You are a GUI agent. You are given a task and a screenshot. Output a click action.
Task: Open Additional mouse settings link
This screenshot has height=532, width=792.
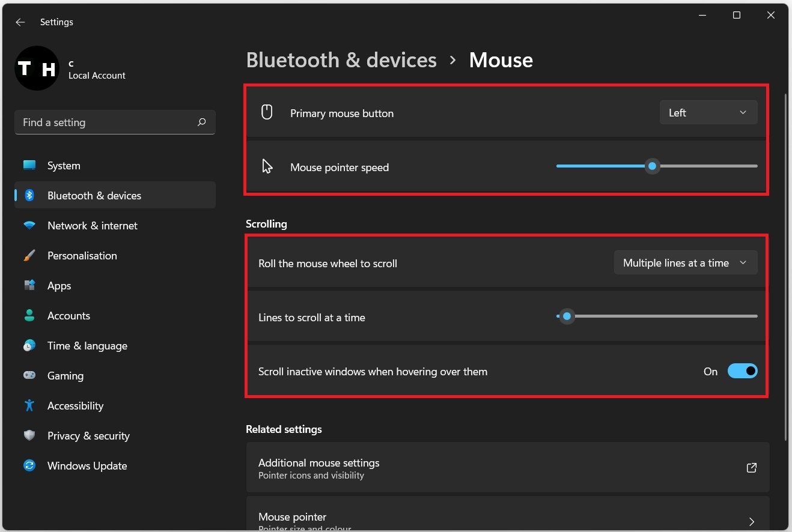point(508,468)
